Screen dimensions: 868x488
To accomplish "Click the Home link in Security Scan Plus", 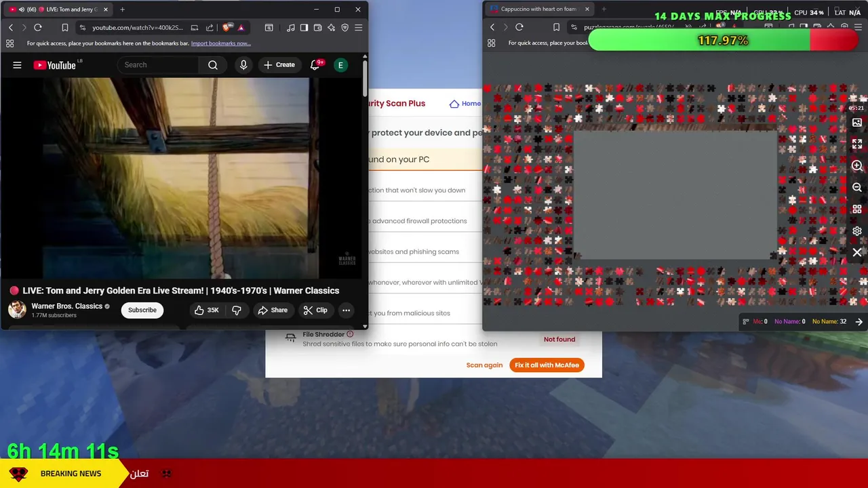I will 465,104.
